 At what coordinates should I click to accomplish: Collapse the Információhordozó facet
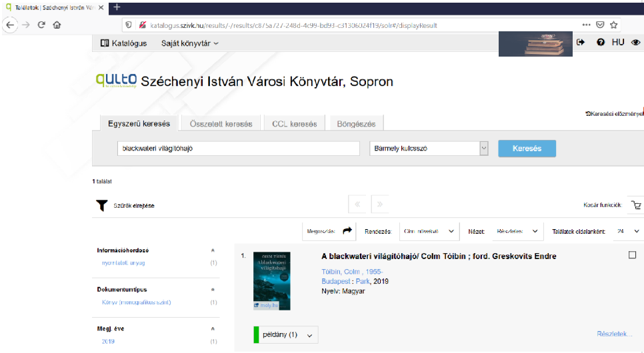213,250
